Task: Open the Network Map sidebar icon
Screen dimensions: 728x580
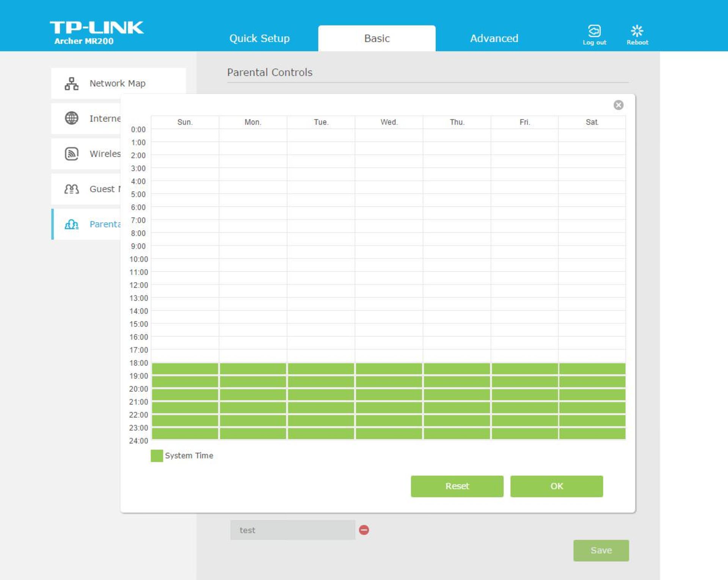Action: pyautogui.click(x=71, y=83)
